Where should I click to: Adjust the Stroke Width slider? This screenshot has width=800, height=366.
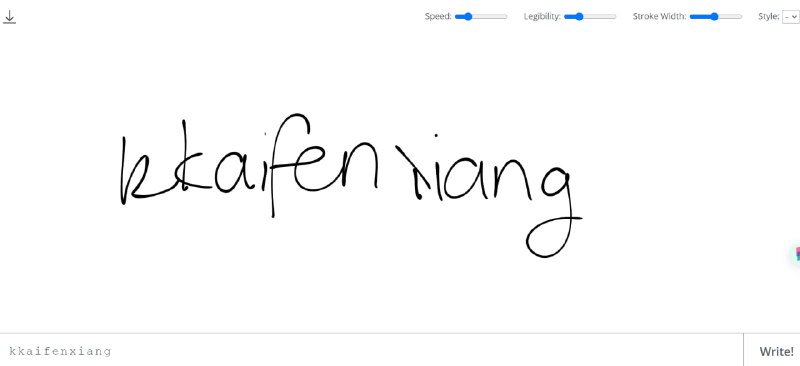click(x=715, y=17)
